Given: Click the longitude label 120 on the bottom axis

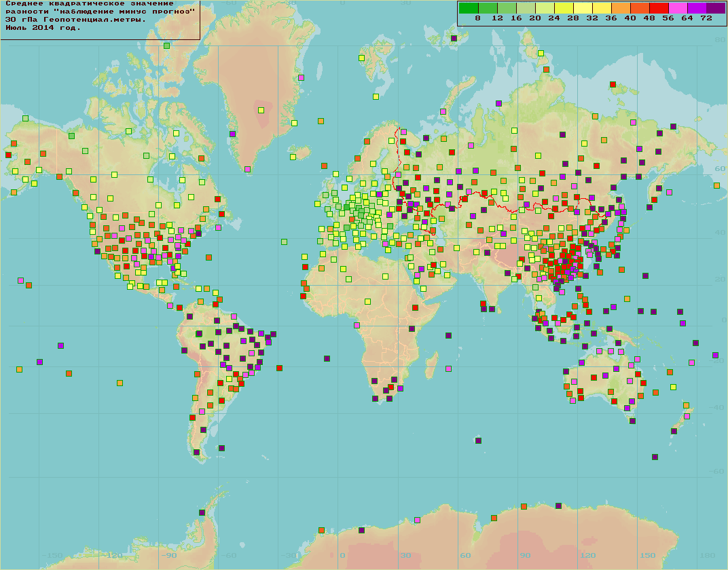Looking at the screenshot, I should tap(588, 555).
